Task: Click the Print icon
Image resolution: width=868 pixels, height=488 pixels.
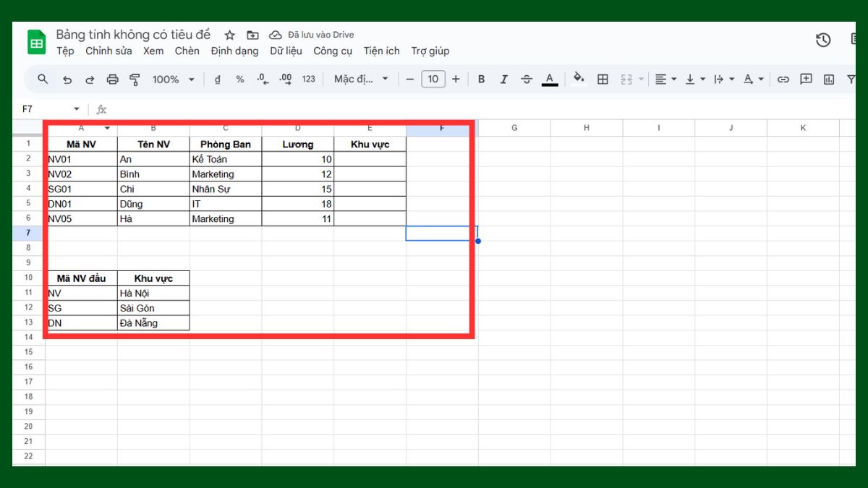Action: pyautogui.click(x=112, y=80)
